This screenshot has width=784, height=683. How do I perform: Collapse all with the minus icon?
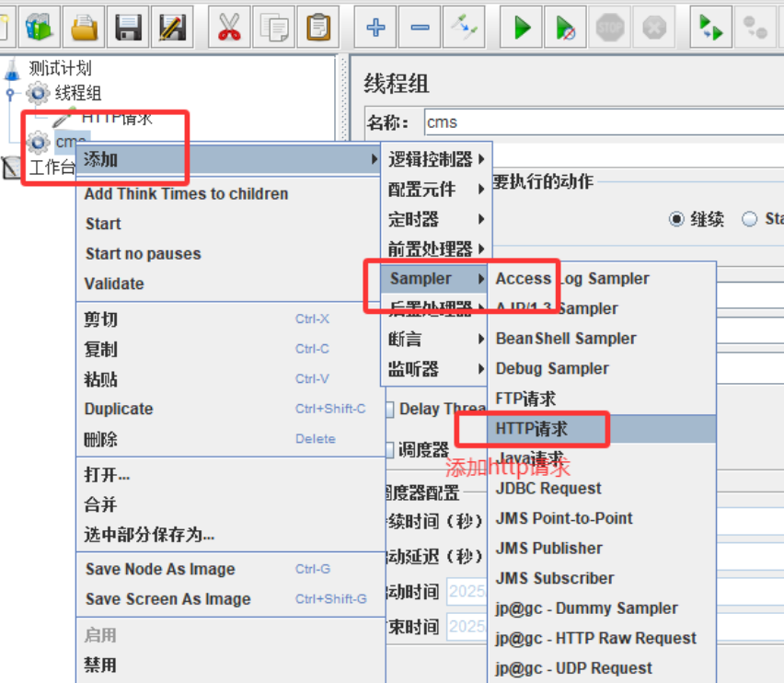420,27
